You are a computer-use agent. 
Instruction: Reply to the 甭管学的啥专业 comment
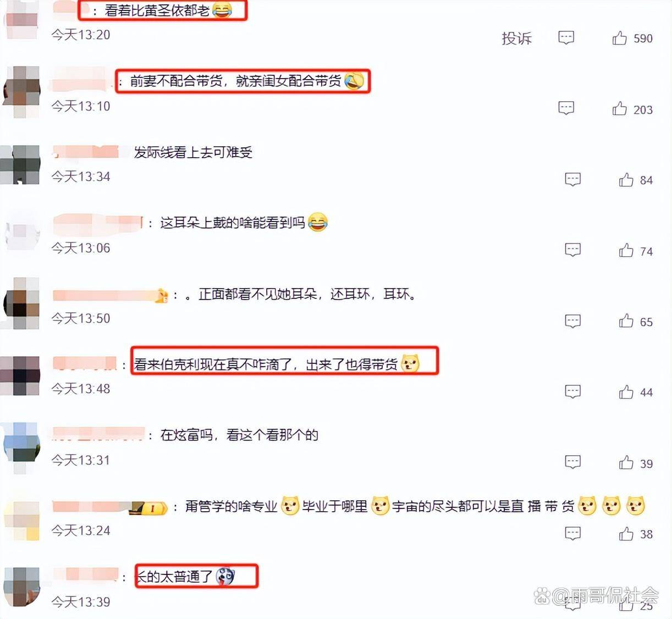573,533
